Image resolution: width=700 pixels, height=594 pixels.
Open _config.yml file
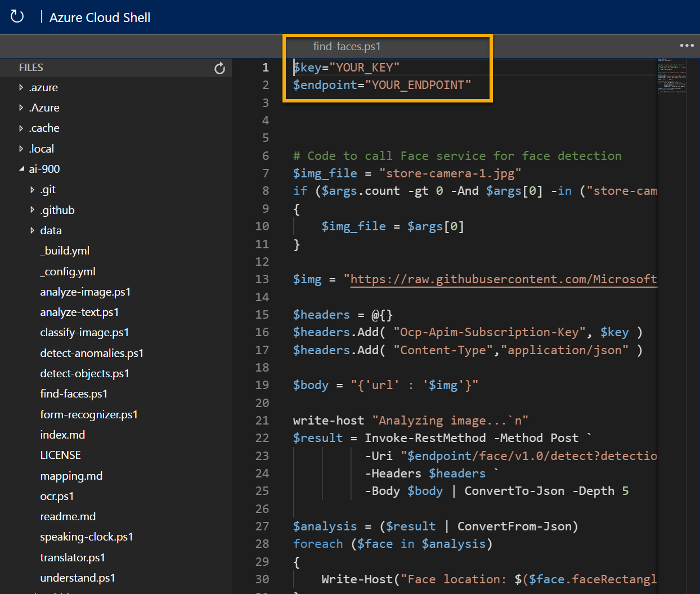click(x=68, y=271)
